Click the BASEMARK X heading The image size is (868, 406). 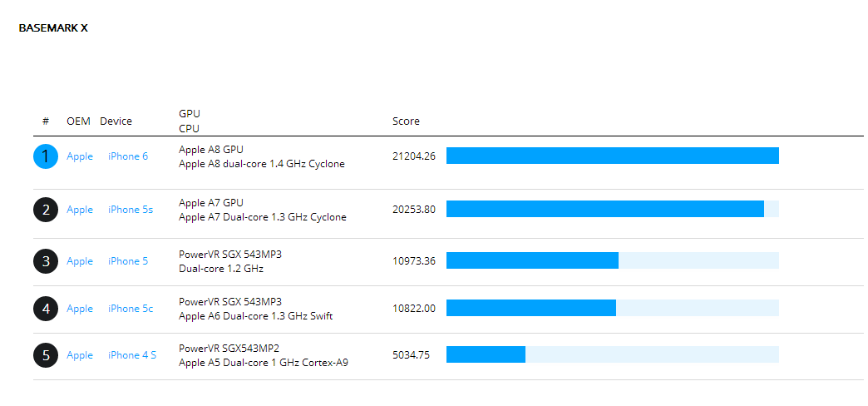coord(53,27)
